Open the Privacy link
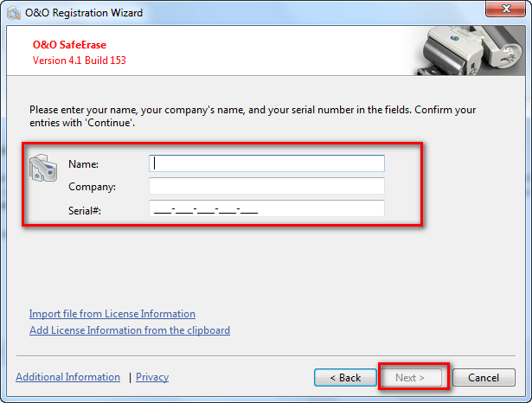The image size is (532, 403). pyautogui.click(x=152, y=377)
